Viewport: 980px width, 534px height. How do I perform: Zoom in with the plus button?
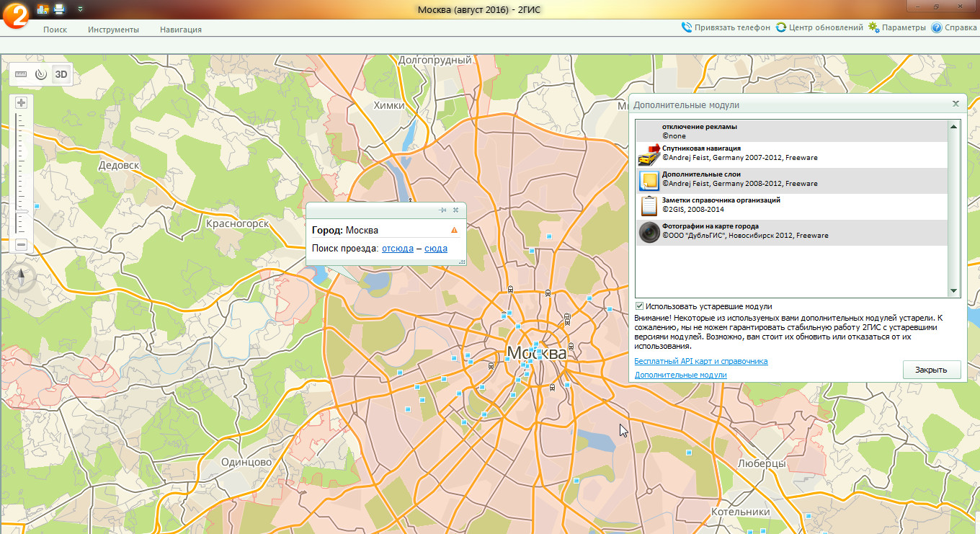point(21,103)
